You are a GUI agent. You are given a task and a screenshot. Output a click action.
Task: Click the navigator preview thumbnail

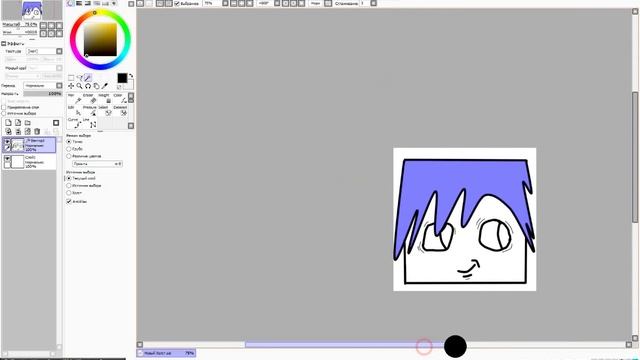coord(32,11)
